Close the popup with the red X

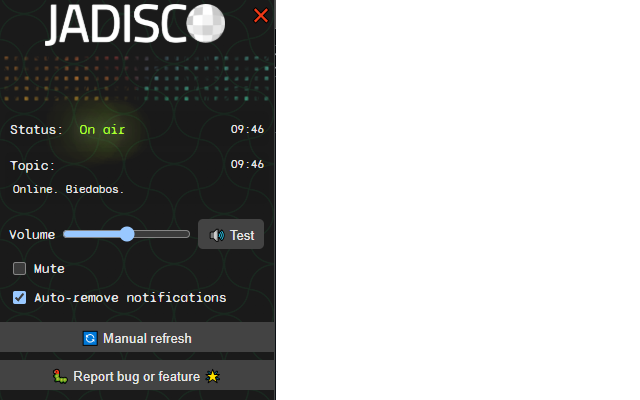click(260, 16)
